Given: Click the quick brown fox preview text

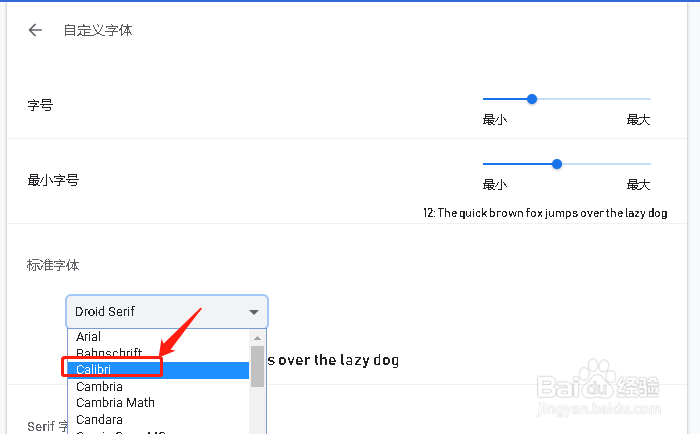Looking at the screenshot, I should (545, 213).
